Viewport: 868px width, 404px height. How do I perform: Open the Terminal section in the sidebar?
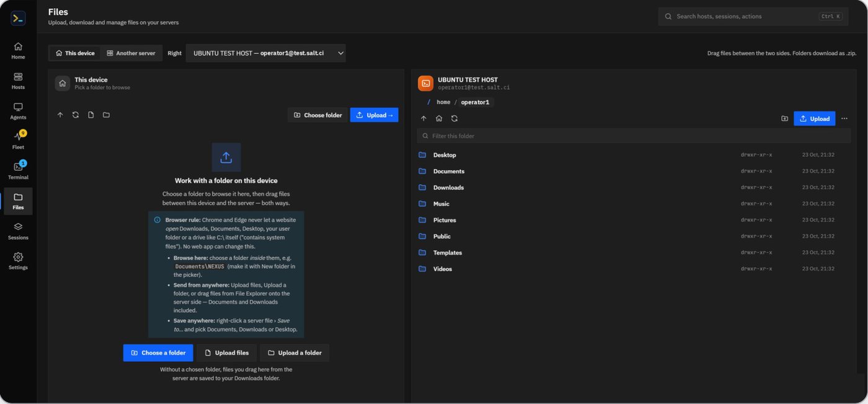pos(18,170)
